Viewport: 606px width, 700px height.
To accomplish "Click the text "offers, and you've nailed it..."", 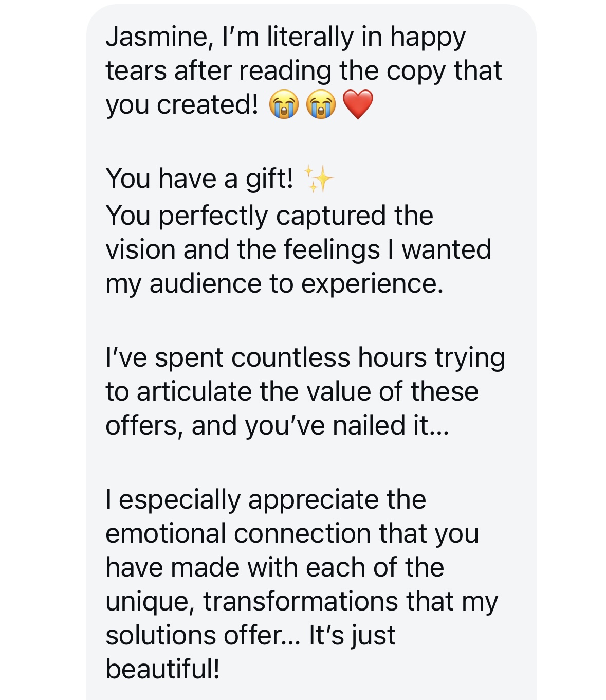I will tap(277, 426).
